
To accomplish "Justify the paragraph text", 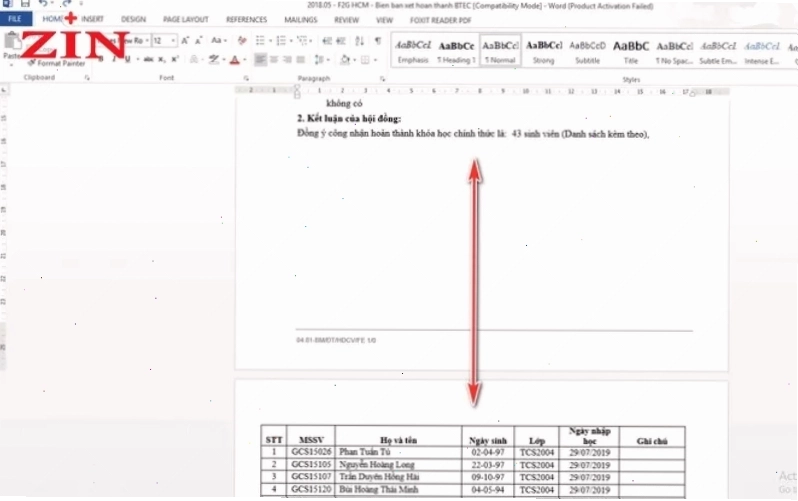I will coord(301,60).
